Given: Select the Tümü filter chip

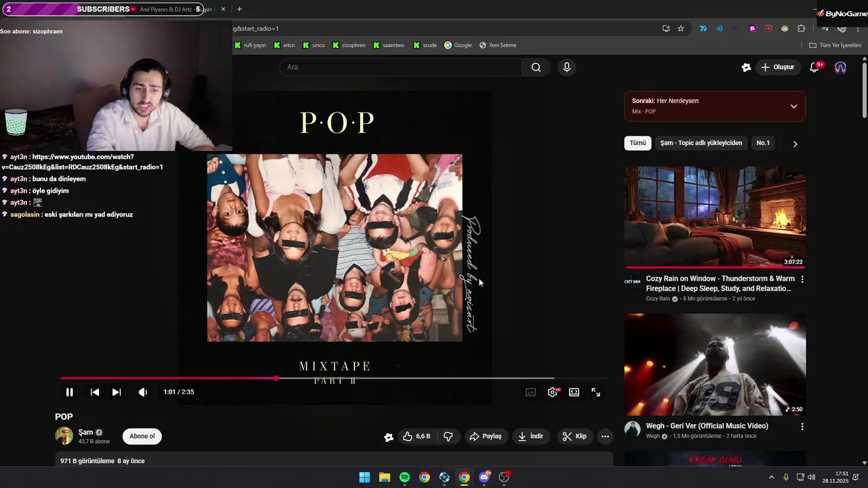Looking at the screenshot, I should click(637, 143).
